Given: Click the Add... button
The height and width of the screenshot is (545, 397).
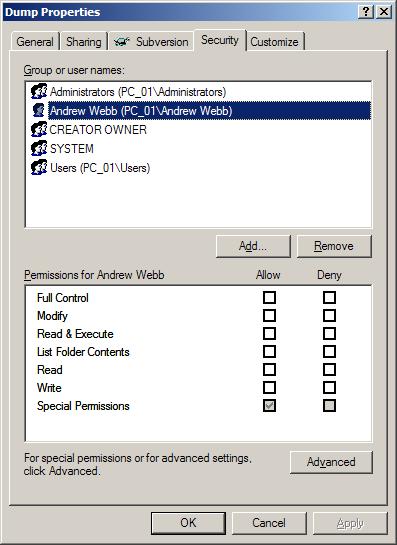Looking at the screenshot, I should [253, 246].
